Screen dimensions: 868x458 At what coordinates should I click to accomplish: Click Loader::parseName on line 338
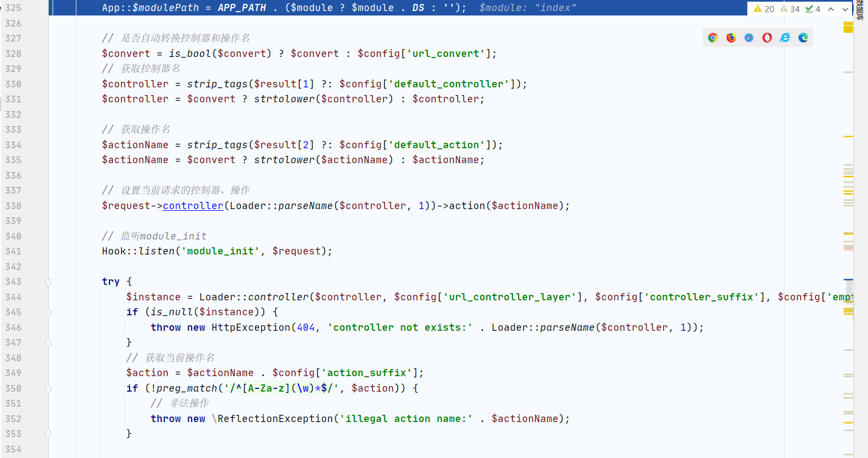coord(281,206)
